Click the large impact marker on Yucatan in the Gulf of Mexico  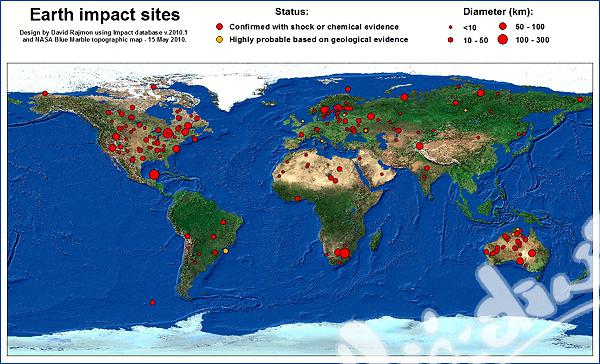[154, 175]
